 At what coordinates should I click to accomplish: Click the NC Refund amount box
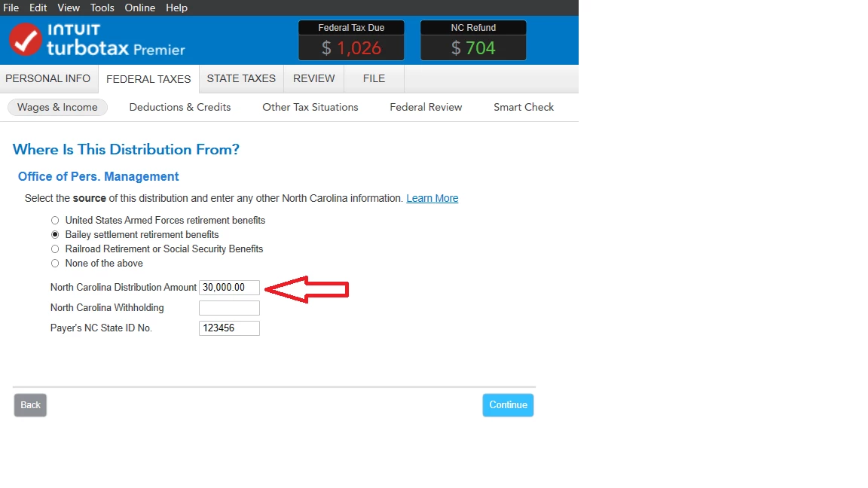[x=473, y=41]
